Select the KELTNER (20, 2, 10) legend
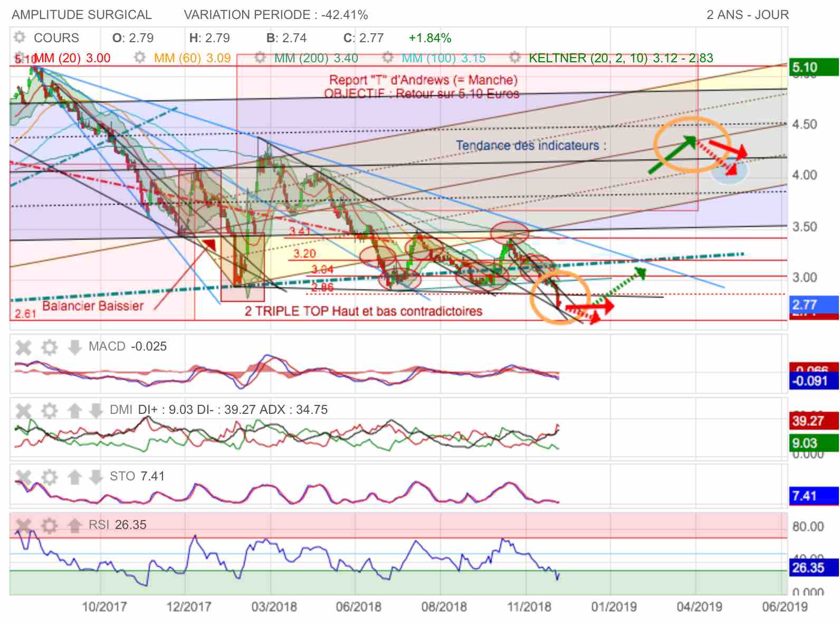Screen dimensions: 840x624 coord(621,58)
